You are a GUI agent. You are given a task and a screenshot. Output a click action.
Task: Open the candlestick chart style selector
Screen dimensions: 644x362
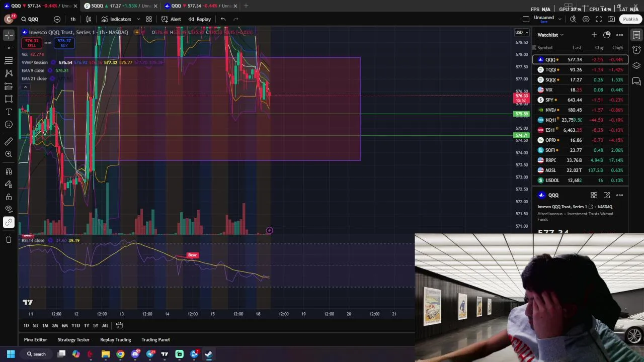[89, 19]
